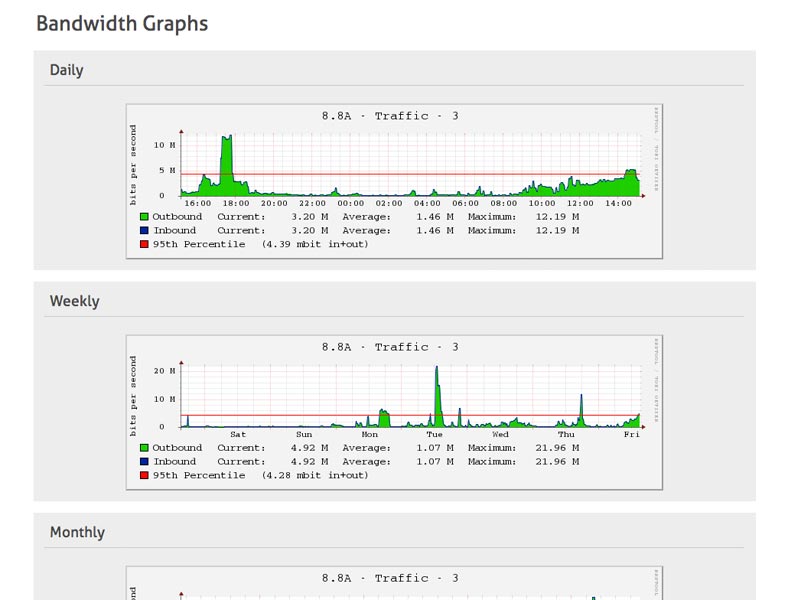Click the Thursday traffic spike on Weekly graph
The width and height of the screenshot is (800, 600).
[x=581, y=410]
